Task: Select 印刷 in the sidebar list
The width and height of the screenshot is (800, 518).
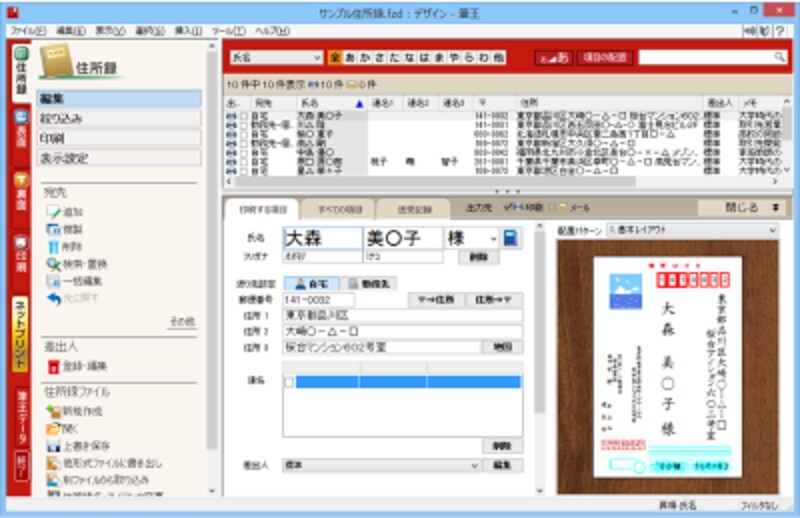Action: 119,138
